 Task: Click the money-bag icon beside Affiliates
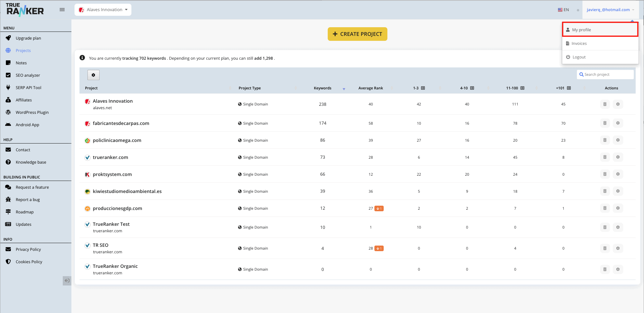[8, 100]
